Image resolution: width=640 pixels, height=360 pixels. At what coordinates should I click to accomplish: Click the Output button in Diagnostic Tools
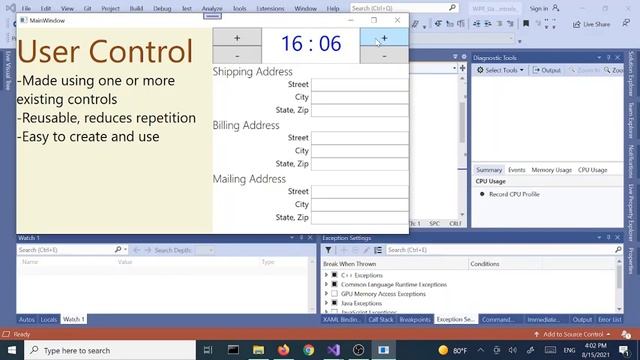pyautogui.click(x=547, y=70)
